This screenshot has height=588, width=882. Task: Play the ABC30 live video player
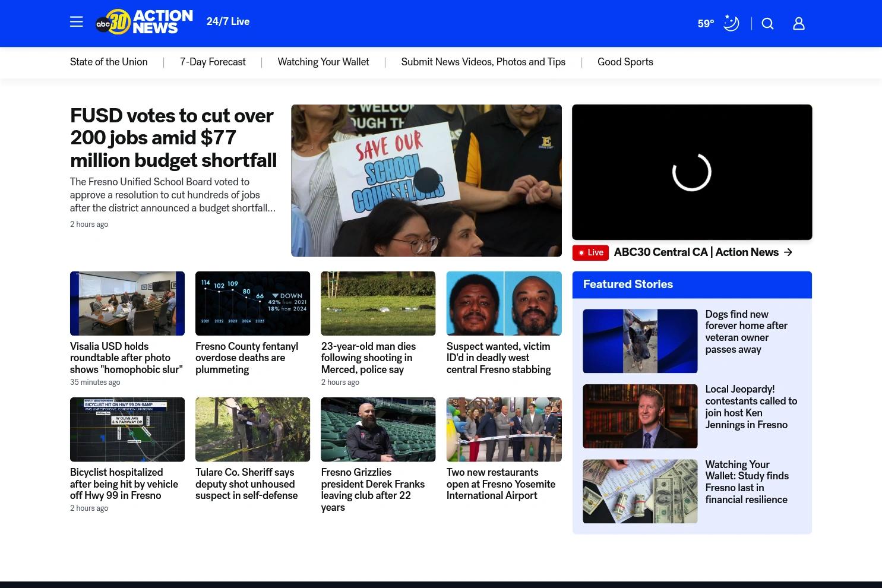(x=692, y=172)
